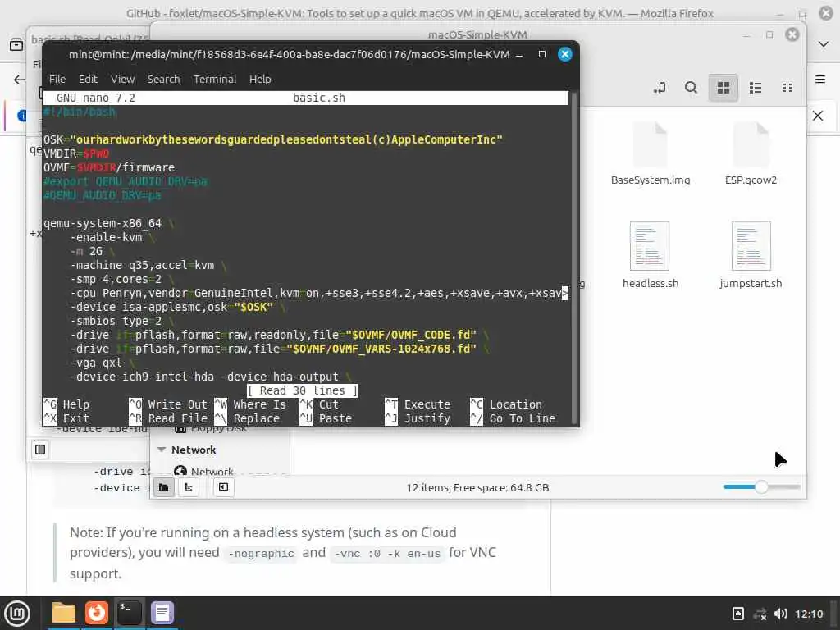Open network connections tray icon
This screenshot has width=840, height=630.
[x=760, y=614]
